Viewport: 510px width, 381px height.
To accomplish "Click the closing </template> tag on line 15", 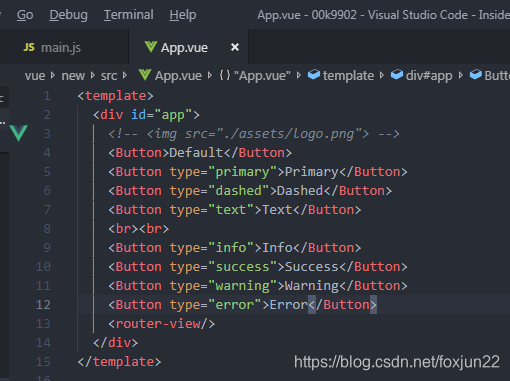I will [x=119, y=362].
